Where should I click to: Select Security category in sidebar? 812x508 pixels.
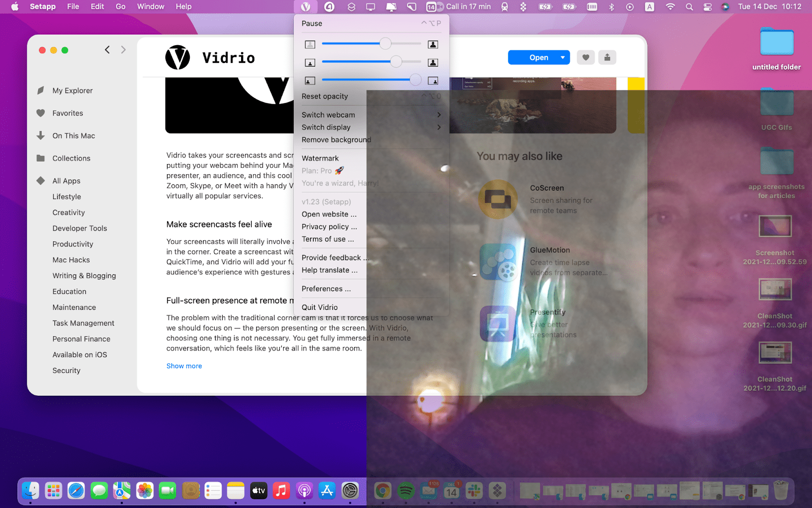(x=66, y=370)
